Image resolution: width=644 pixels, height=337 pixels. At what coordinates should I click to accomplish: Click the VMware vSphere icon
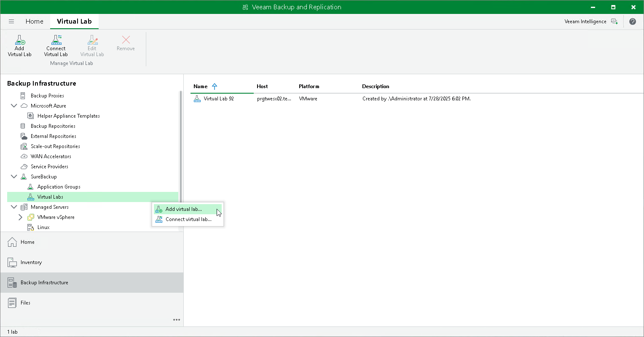click(31, 217)
